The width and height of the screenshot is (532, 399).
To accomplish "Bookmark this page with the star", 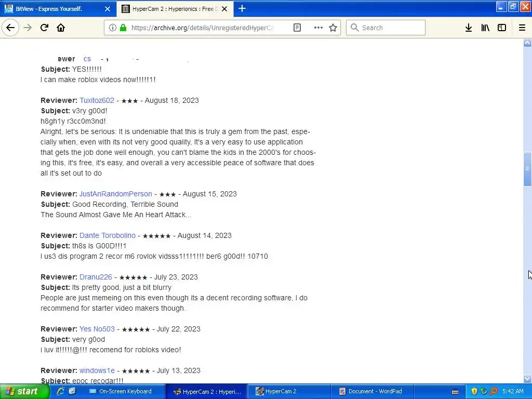I will tap(333, 28).
